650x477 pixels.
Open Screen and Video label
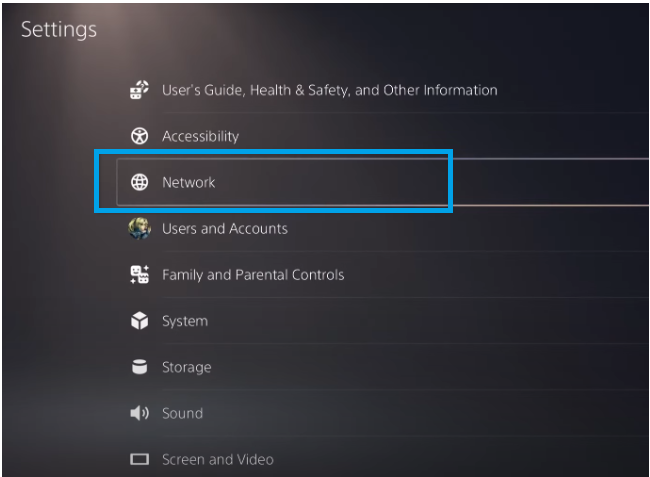(x=217, y=460)
